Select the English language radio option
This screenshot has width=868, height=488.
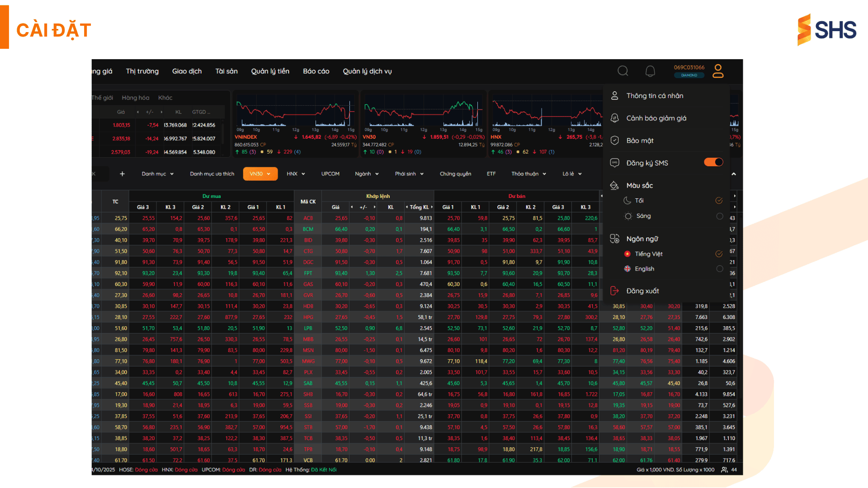click(719, 269)
